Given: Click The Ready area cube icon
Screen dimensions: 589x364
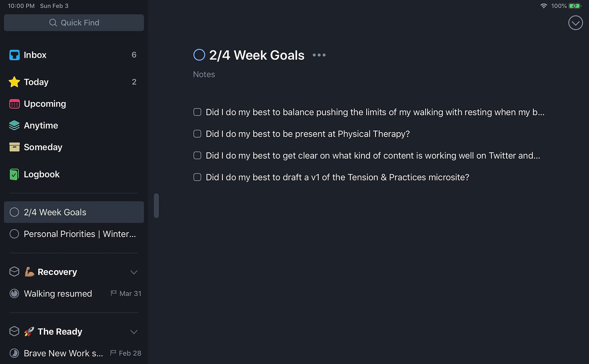Looking at the screenshot, I should [x=14, y=331].
